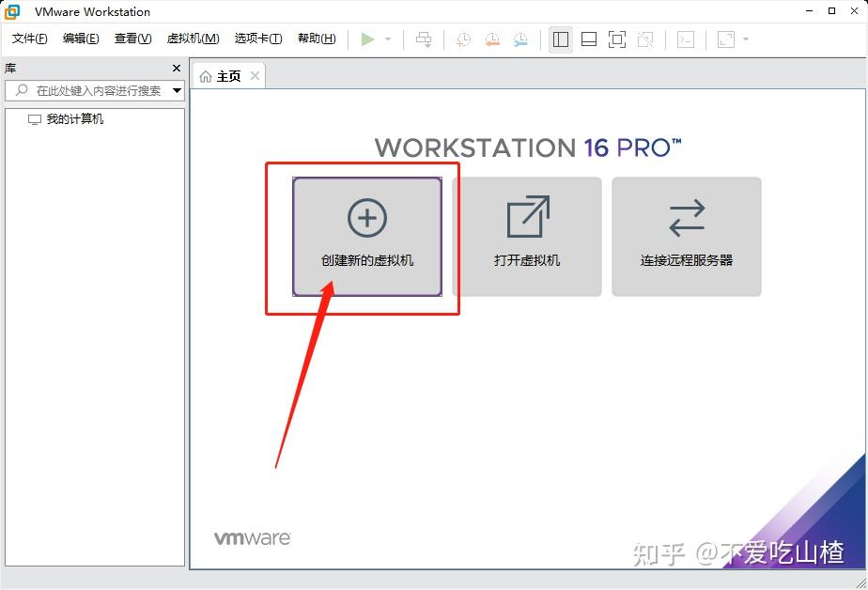Viewport: 868px width, 590px height.
Task: Open the power button dropdown arrow
Action: [x=386, y=39]
